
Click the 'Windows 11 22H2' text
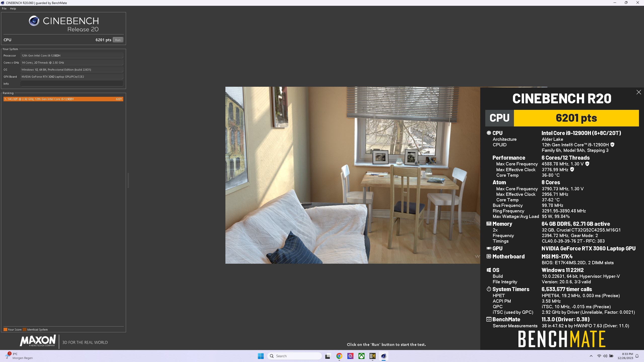[x=562, y=270]
